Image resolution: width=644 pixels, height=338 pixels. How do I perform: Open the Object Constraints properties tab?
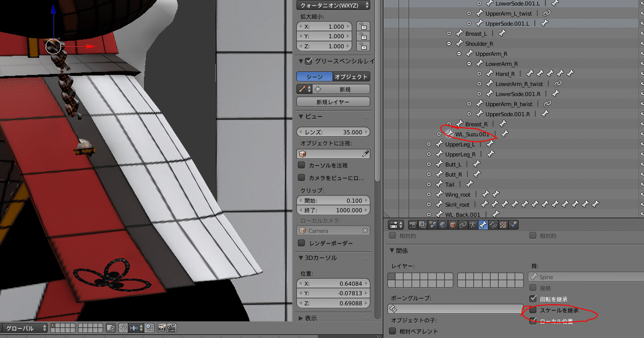pyautogui.click(x=463, y=225)
